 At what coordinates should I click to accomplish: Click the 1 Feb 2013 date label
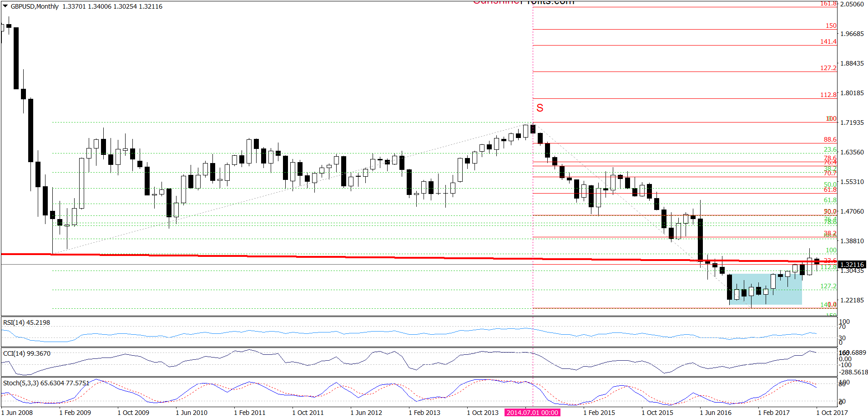(x=424, y=413)
